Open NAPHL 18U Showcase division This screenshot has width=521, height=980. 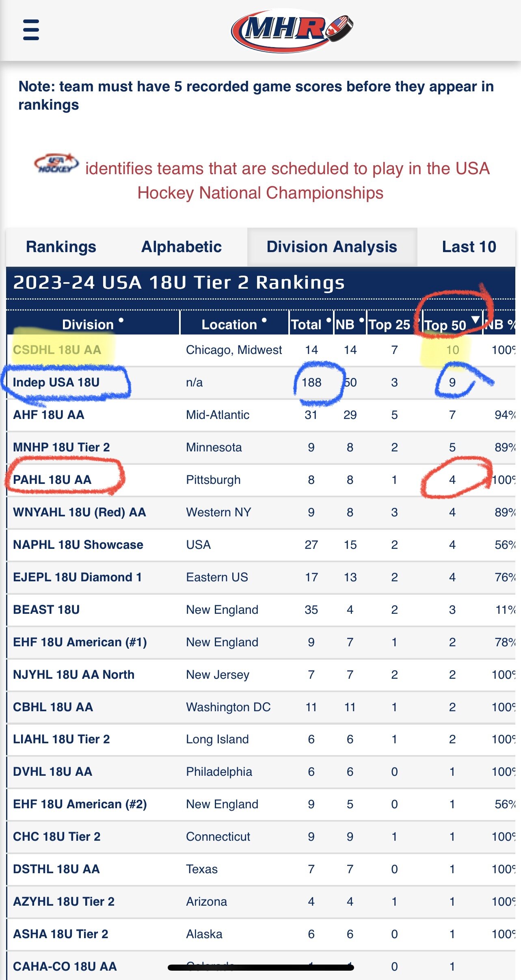(78, 544)
